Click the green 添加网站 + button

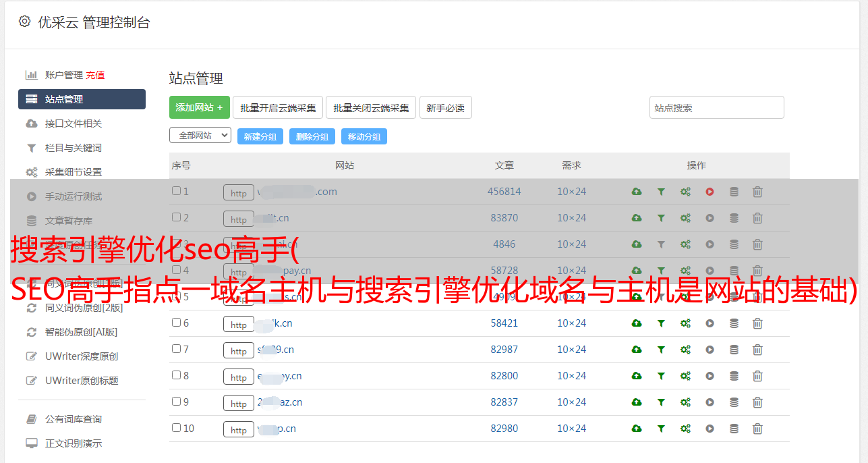coord(200,107)
